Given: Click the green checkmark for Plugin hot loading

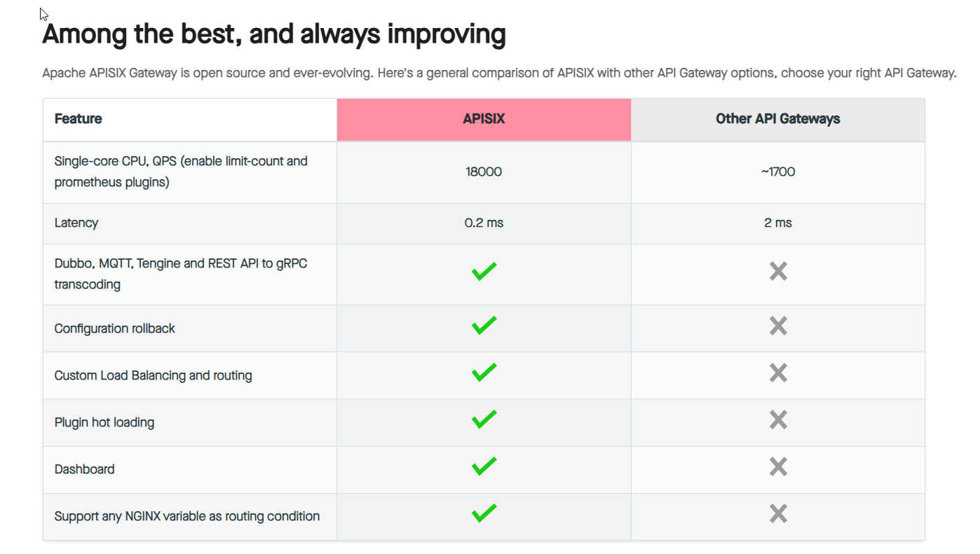Looking at the screenshot, I should tap(484, 420).
